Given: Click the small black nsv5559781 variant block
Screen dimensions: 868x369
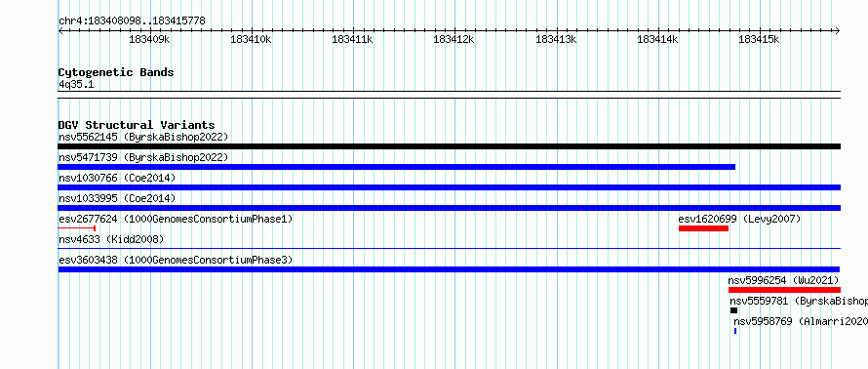Looking at the screenshot, I should [734, 310].
